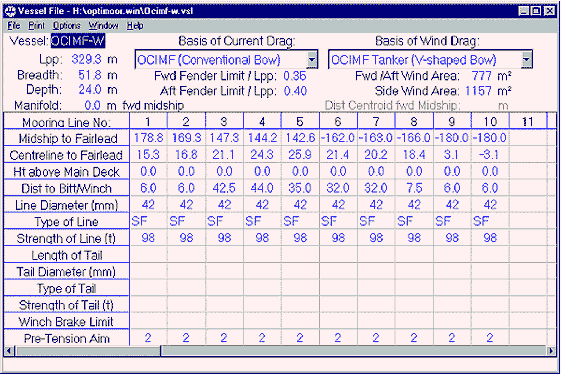Select the OCIMF Tanker (V-shaped Bow) combo box
The height and width of the screenshot is (374, 561).
coord(430,60)
